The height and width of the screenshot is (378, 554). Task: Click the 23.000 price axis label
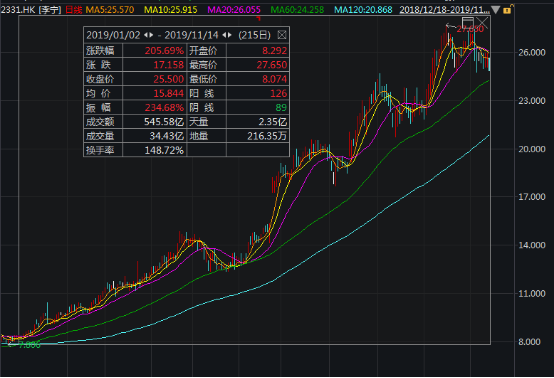click(532, 101)
